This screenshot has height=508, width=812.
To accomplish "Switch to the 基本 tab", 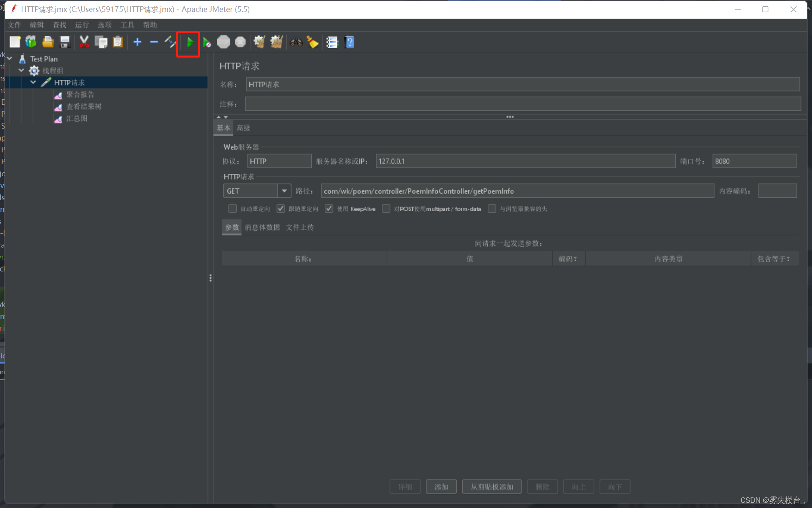I will pos(224,128).
